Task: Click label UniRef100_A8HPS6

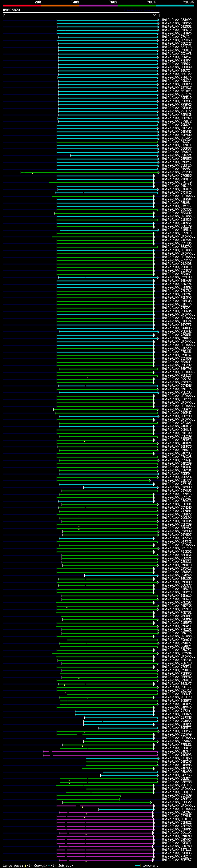Action: point(177,731)
